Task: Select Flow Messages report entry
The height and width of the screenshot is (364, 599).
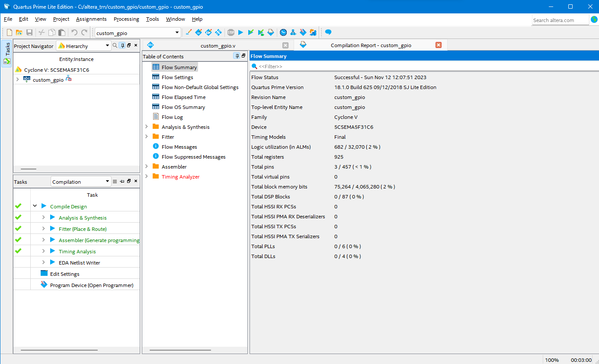Action: [x=179, y=147]
